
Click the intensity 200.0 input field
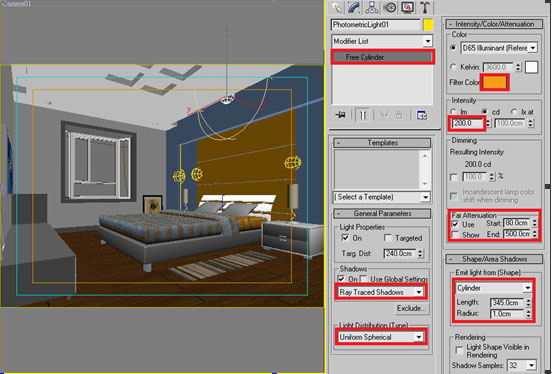click(x=468, y=123)
